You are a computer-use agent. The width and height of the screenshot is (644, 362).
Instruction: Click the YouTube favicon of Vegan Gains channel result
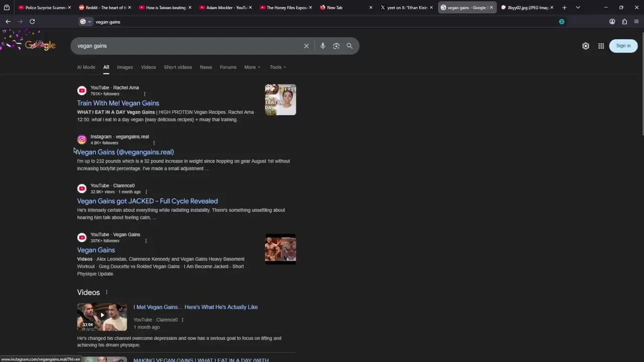click(x=82, y=237)
